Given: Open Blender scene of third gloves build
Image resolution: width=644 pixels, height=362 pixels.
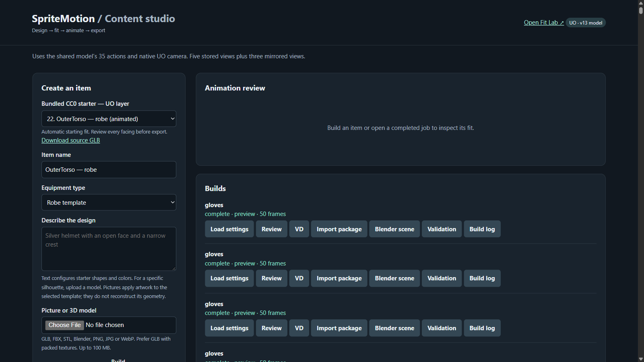Looking at the screenshot, I should (x=394, y=328).
